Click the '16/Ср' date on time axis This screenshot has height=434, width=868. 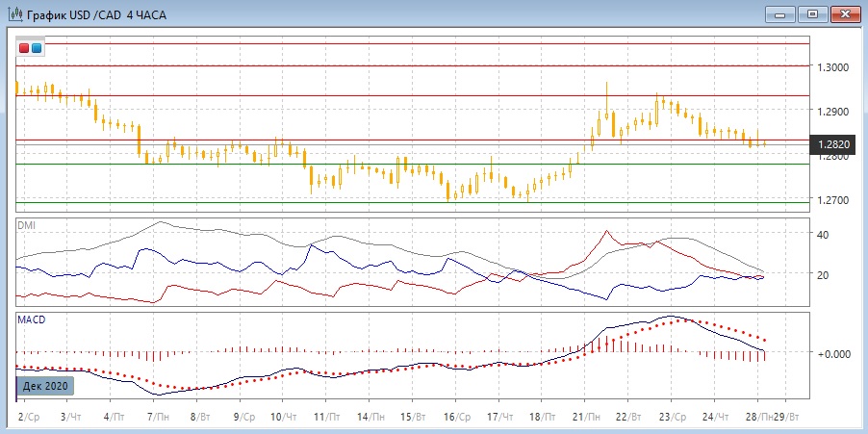click(x=456, y=419)
